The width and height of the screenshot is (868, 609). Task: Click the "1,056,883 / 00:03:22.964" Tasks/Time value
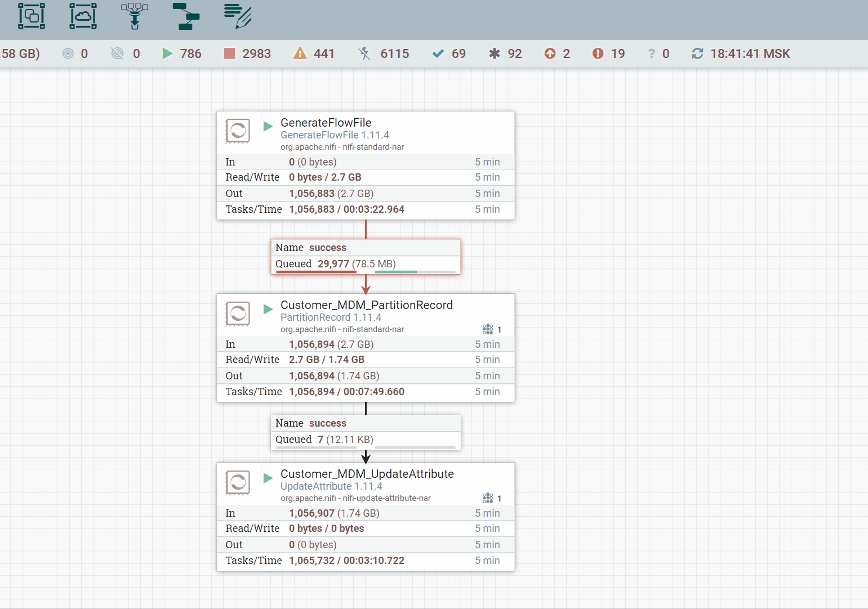pos(346,209)
